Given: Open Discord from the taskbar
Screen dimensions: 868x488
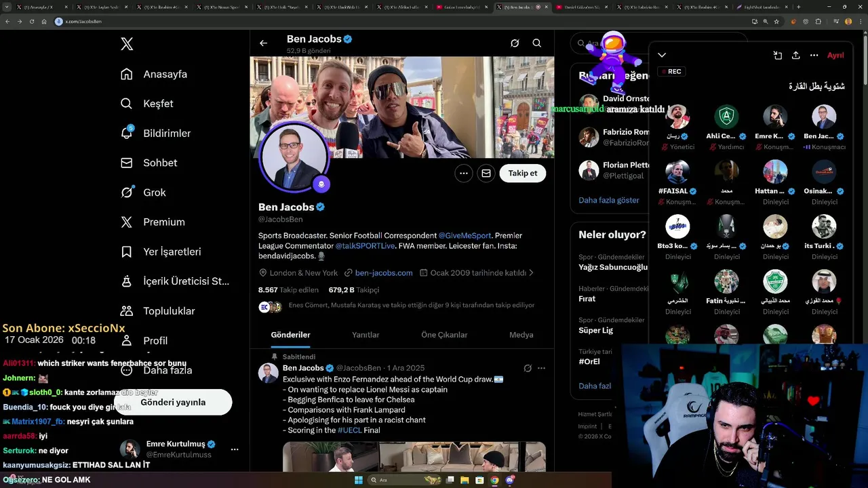Looking at the screenshot, I should tap(510, 480).
